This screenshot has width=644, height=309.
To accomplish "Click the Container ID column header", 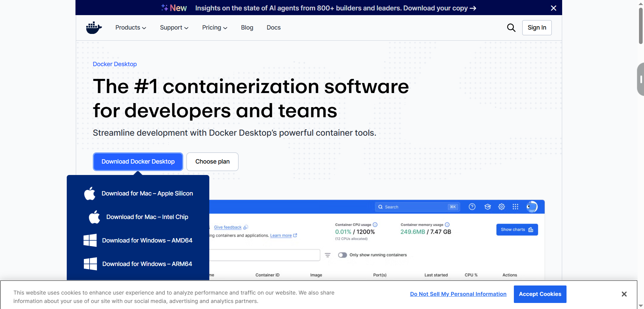I will [267, 275].
